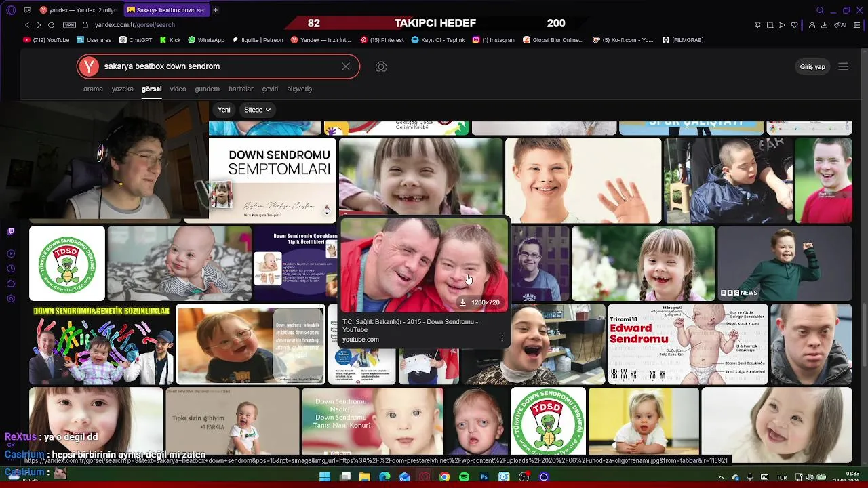
Task: Open the Down Sendromu Semptomları image
Action: coord(273,180)
